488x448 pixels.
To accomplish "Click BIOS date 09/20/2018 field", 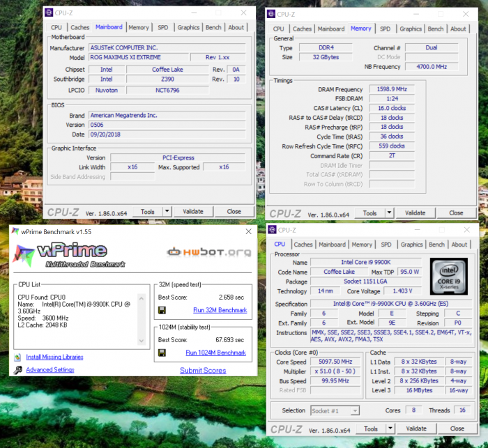I will pos(167,134).
